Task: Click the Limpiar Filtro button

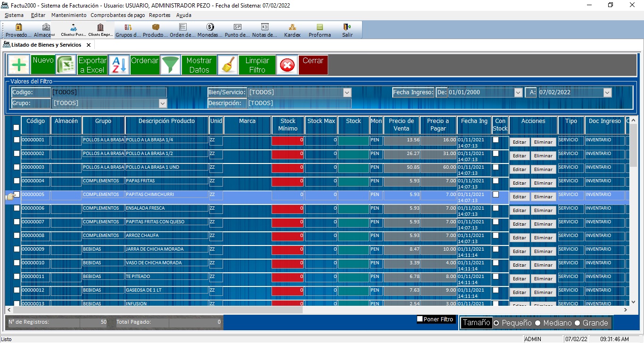Action: (257, 65)
